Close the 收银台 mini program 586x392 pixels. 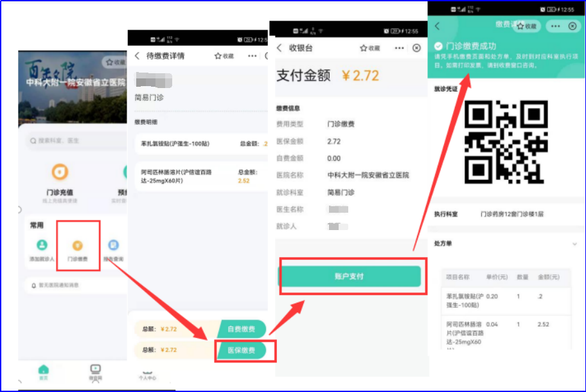(416, 48)
